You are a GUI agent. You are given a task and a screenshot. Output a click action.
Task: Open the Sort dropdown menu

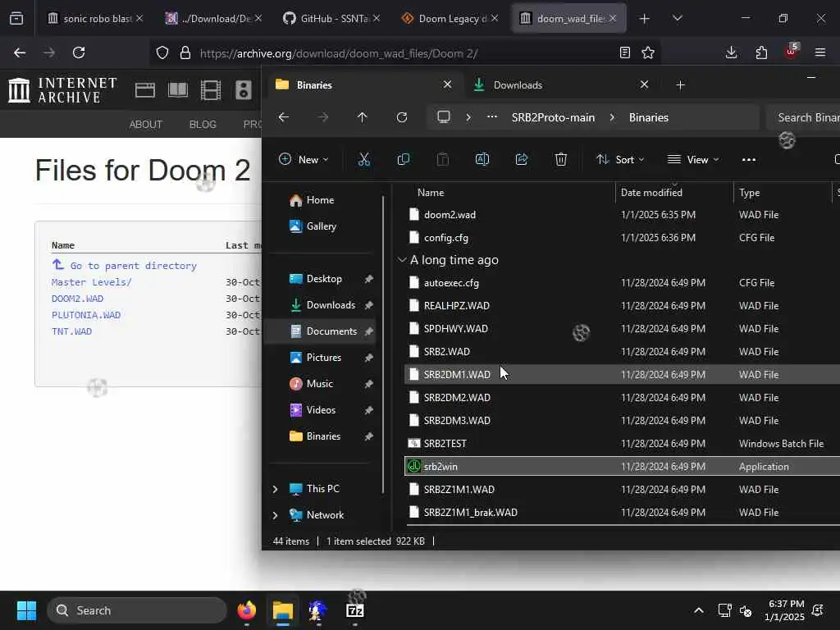tap(620, 160)
